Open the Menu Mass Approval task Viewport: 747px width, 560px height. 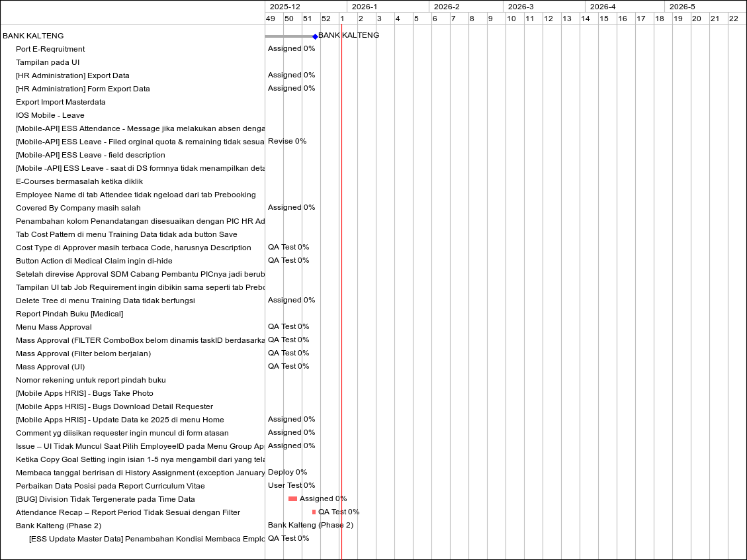[x=54, y=327]
